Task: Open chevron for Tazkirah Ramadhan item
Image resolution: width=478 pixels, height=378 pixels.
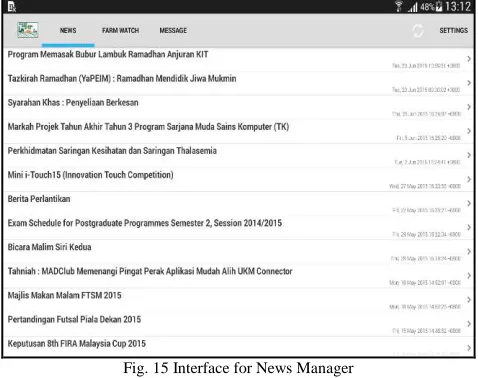Action: 469,83
